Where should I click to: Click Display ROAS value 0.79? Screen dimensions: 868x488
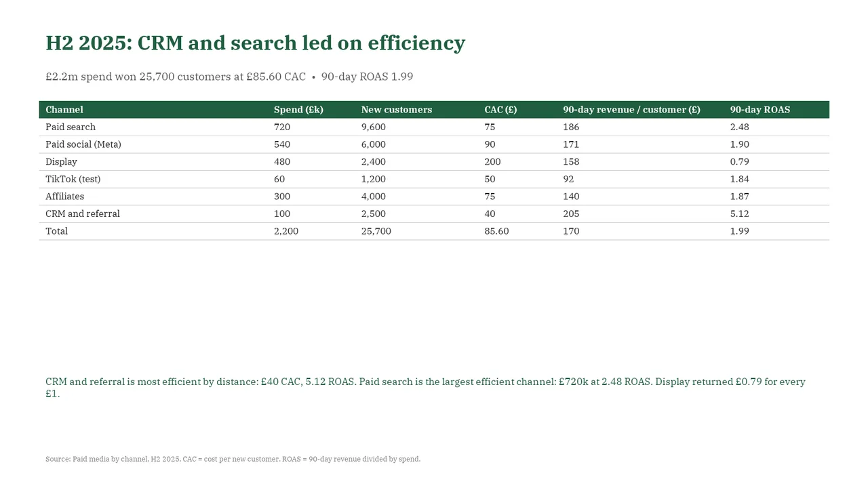click(x=740, y=162)
